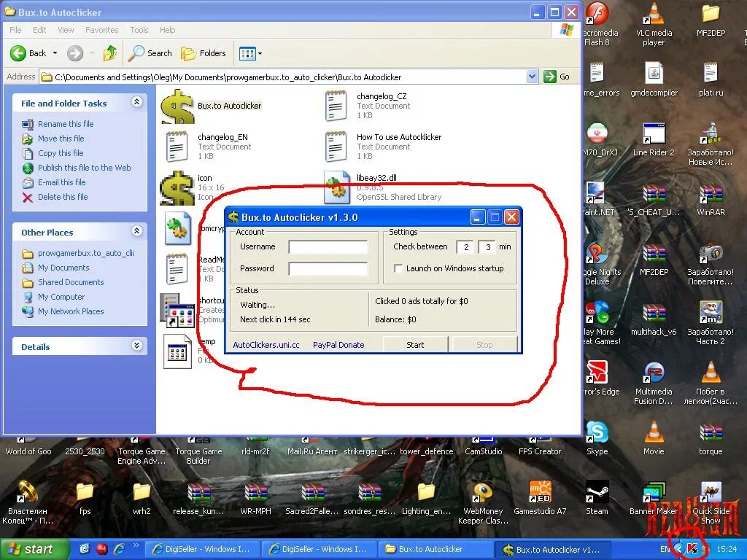Screen dimensions: 747x560
Task: Open Shared Documents in Other Places
Action: point(71,282)
